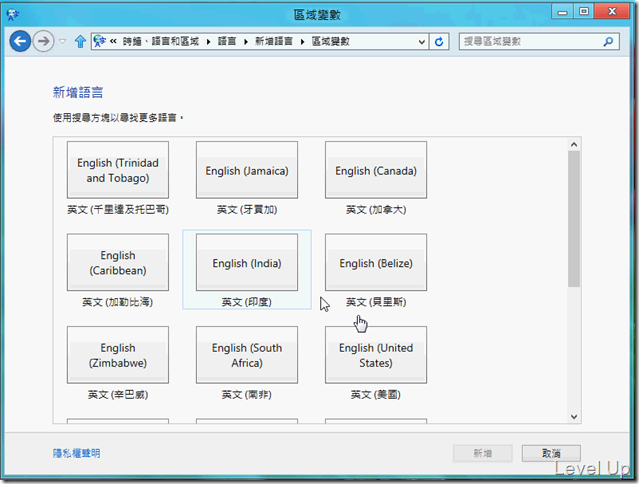The width and height of the screenshot is (639, 484).
Task: Select the English (Trinidad and Tobago) tile
Action: click(x=118, y=170)
